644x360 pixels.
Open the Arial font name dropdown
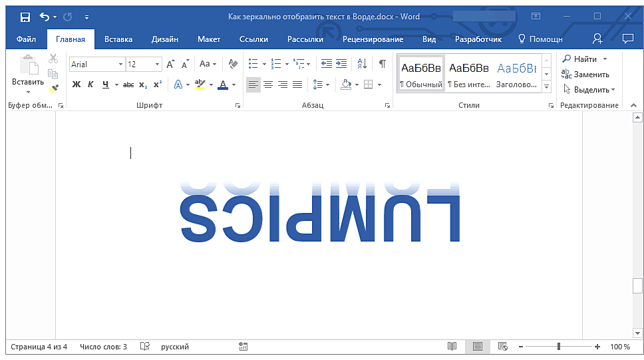pyautogui.click(x=120, y=65)
